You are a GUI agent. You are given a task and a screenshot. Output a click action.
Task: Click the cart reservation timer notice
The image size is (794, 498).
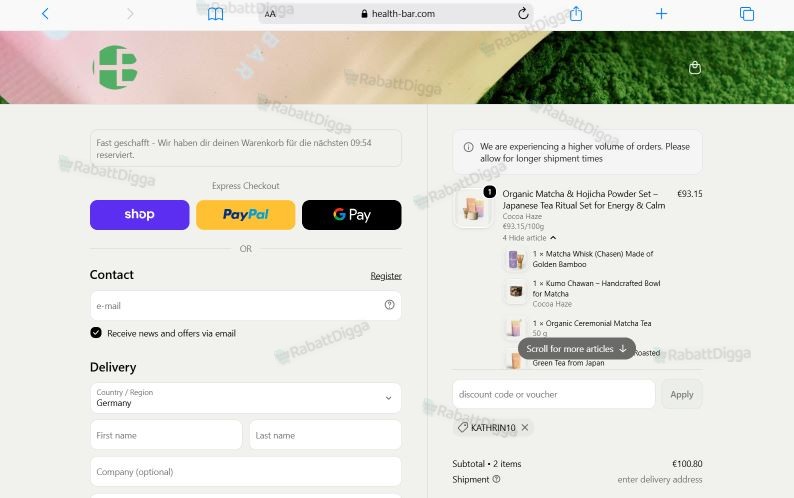pyautogui.click(x=246, y=148)
